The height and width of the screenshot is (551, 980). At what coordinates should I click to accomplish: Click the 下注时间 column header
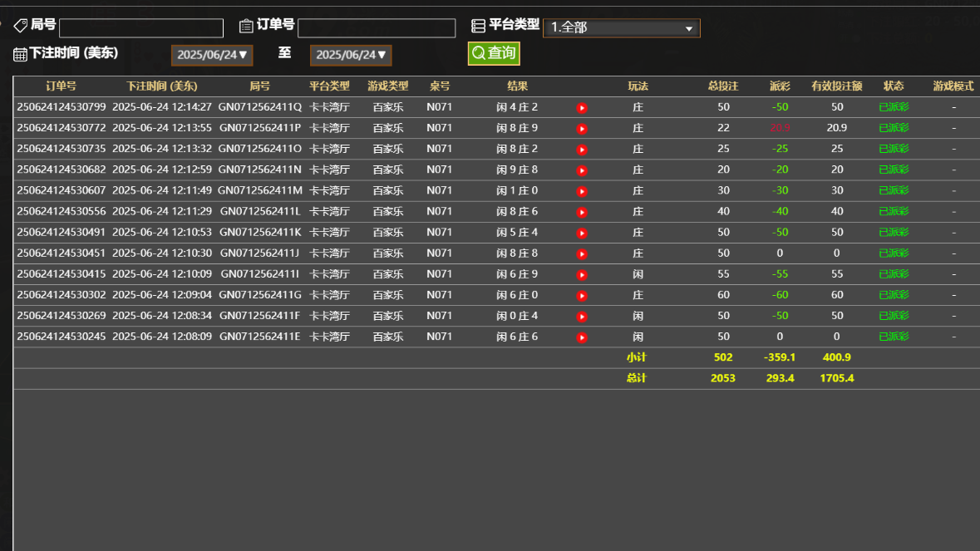tap(162, 86)
